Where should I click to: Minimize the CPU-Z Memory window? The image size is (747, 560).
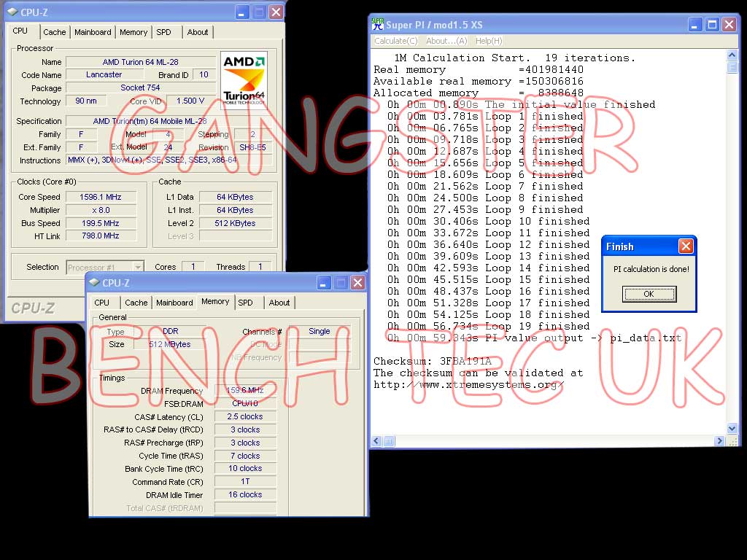tap(323, 283)
